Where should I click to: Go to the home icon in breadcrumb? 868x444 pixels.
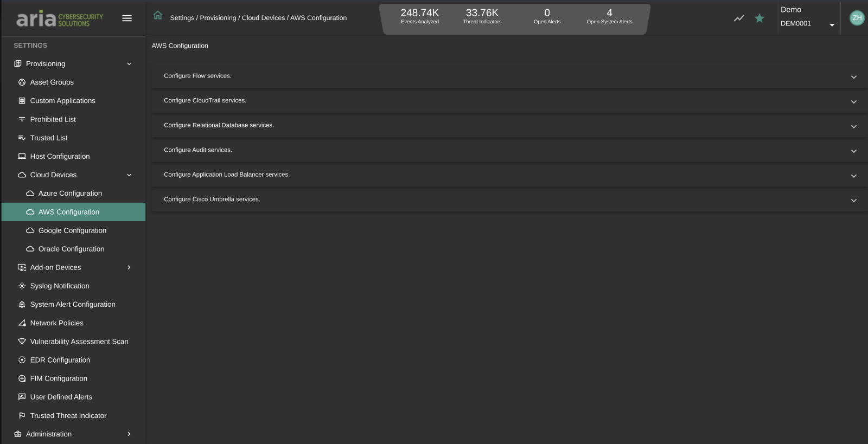coord(158,15)
